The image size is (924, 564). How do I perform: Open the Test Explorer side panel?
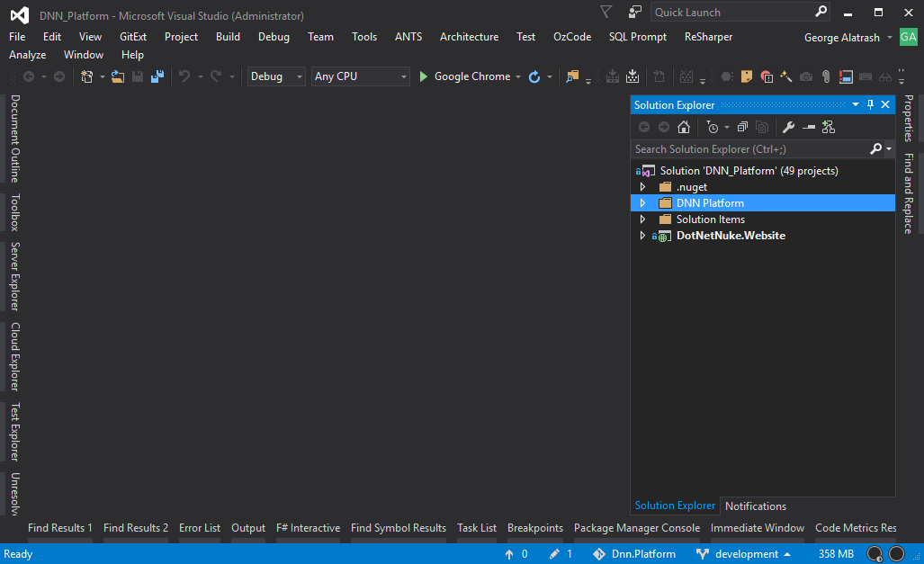tap(15, 432)
